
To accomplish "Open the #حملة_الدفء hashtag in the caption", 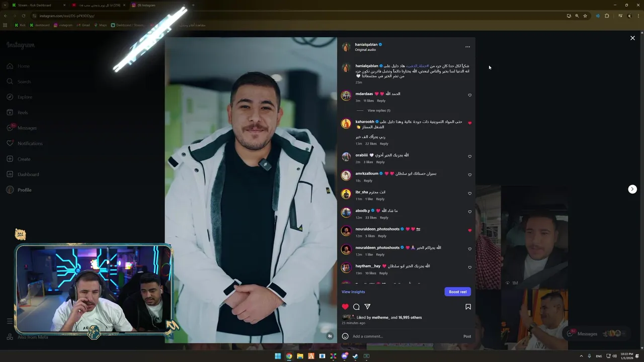I will point(417,66).
